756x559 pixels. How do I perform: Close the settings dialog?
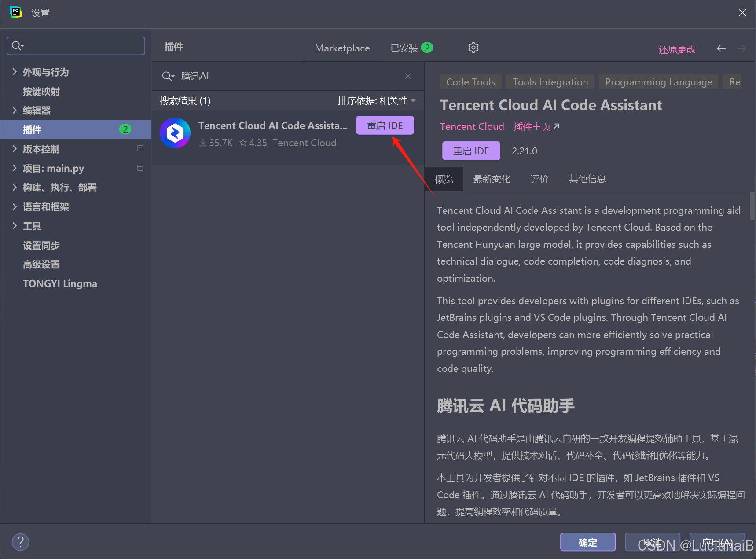coord(742,13)
